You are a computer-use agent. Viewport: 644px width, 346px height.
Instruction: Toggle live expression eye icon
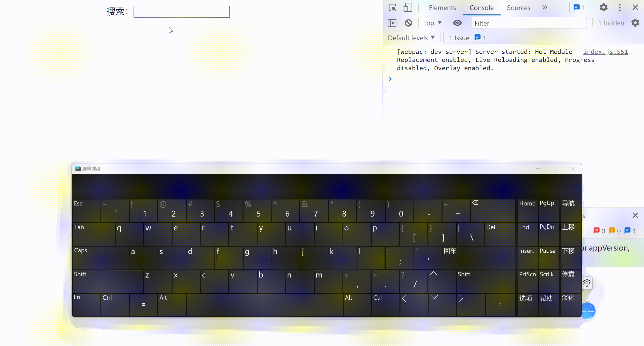(x=457, y=23)
